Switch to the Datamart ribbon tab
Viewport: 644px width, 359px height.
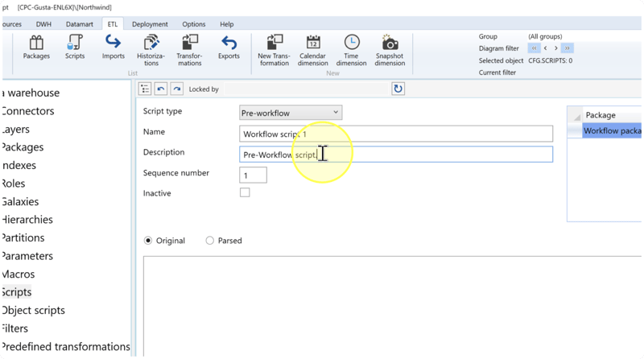[79, 24]
